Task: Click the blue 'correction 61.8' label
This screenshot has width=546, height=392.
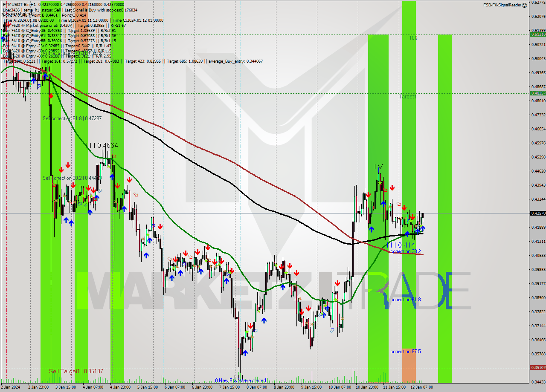Action: 406,300
